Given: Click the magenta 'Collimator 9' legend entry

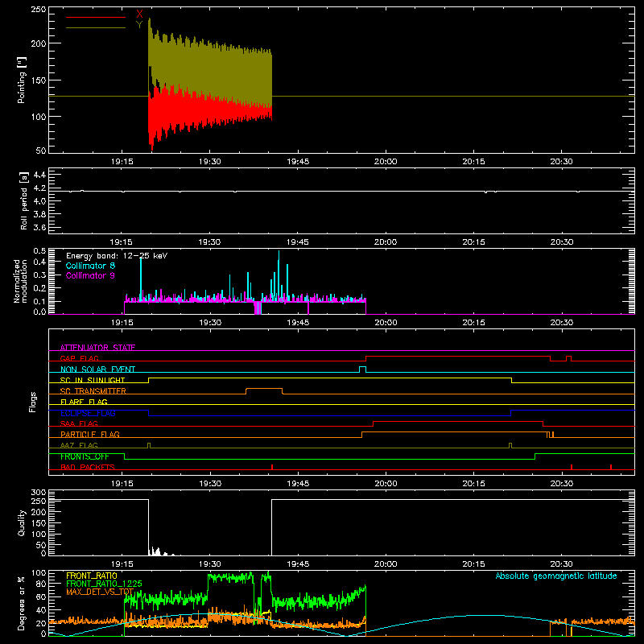Looking at the screenshot, I should (x=90, y=275).
